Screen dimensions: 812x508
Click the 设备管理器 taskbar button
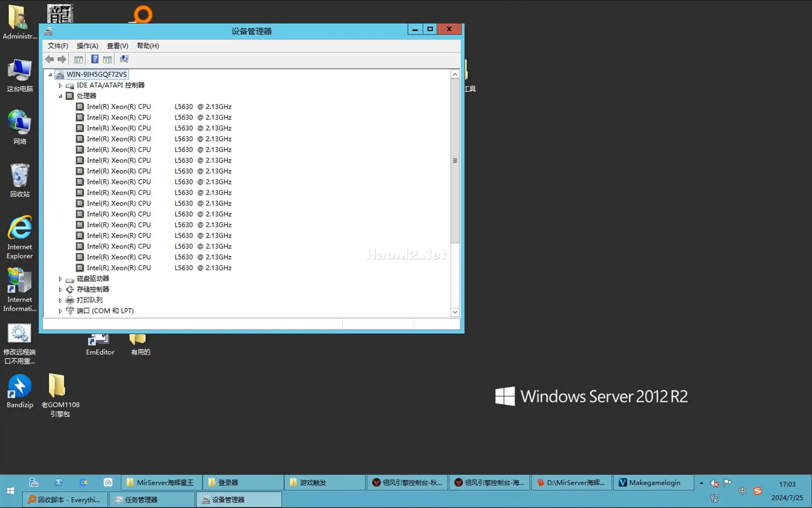(238, 500)
